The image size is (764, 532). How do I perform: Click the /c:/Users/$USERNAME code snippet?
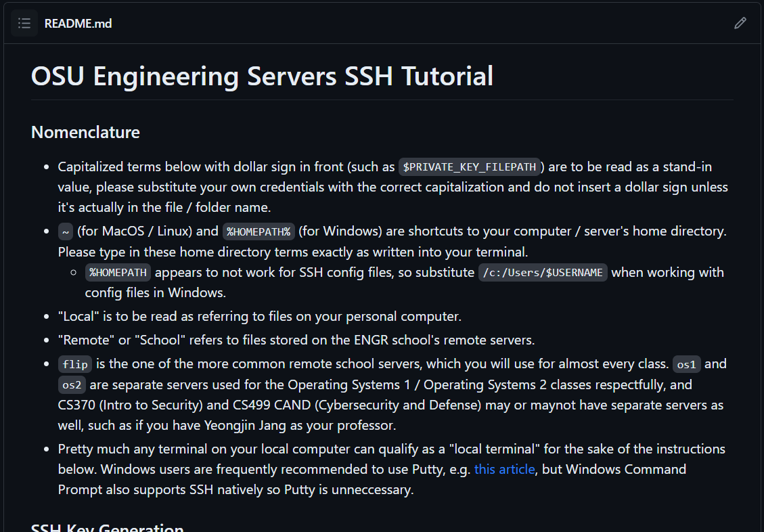[x=541, y=273]
